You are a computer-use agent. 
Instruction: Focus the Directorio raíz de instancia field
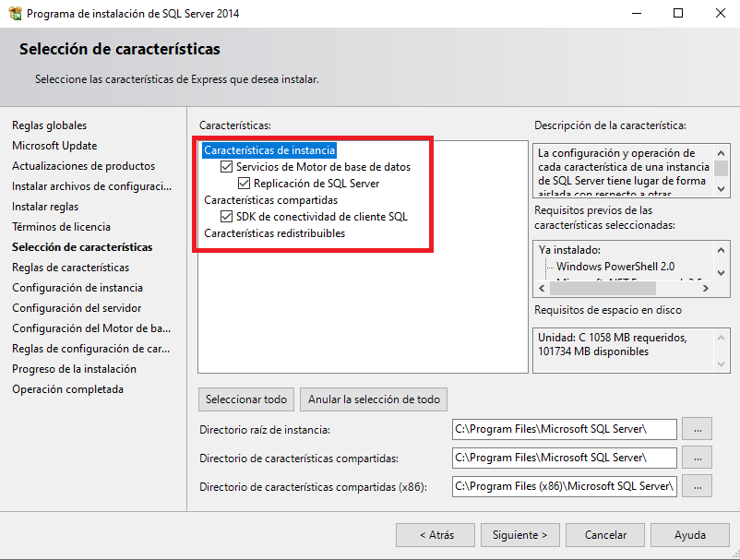(565, 429)
